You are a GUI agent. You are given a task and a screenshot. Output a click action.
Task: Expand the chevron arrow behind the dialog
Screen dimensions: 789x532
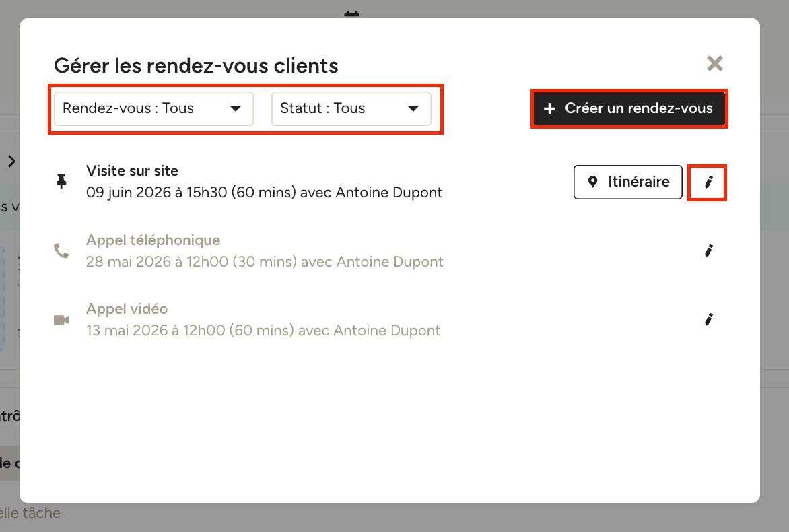[x=11, y=161]
